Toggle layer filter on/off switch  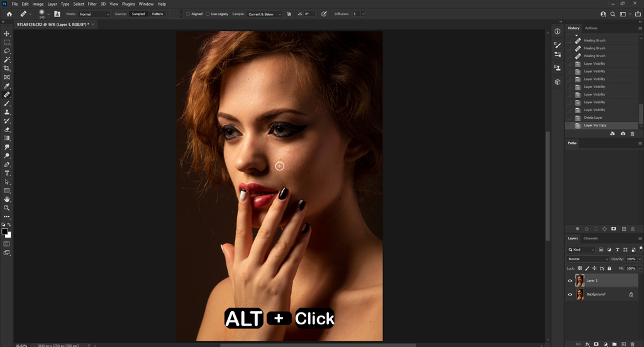coord(641,248)
